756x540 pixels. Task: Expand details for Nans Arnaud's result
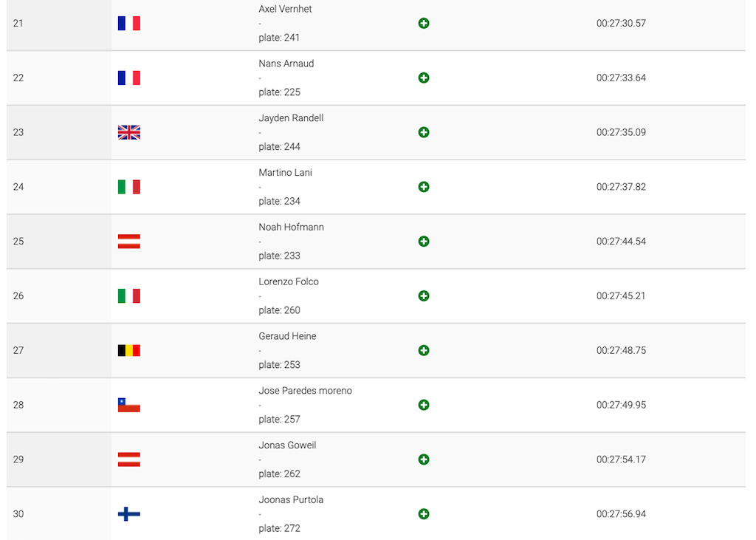tap(423, 78)
